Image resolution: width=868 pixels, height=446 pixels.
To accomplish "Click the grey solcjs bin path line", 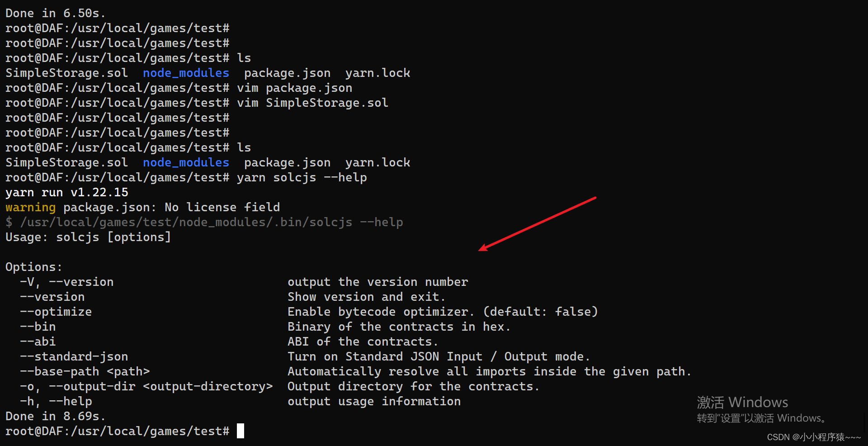I will (204, 222).
